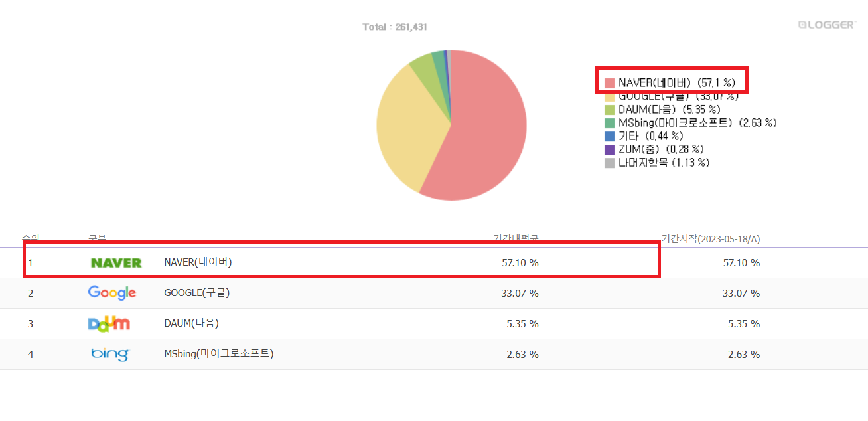Click the teal MSbing legend color swatch
Image resolution: width=868 pixels, height=421 pixels.
[609, 123]
